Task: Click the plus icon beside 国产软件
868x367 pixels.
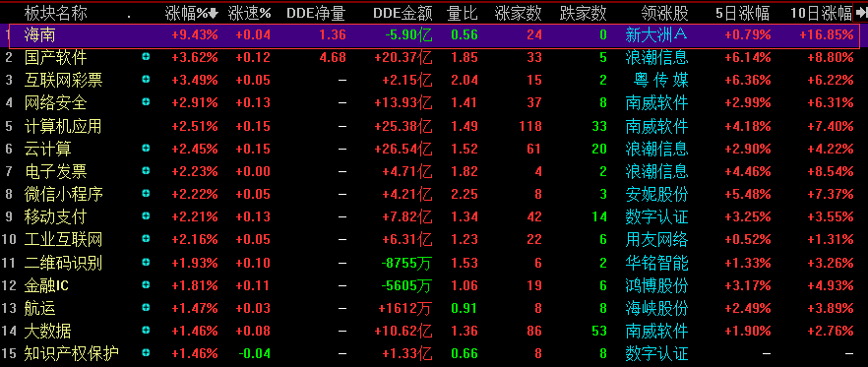Action: pyautogui.click(x=146, y=57)
